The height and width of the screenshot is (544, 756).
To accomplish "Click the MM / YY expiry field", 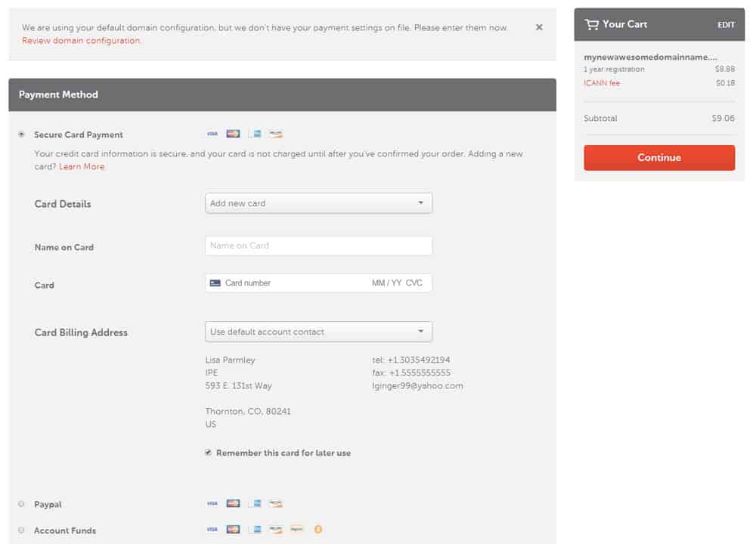I will click(x=386, y=283).
